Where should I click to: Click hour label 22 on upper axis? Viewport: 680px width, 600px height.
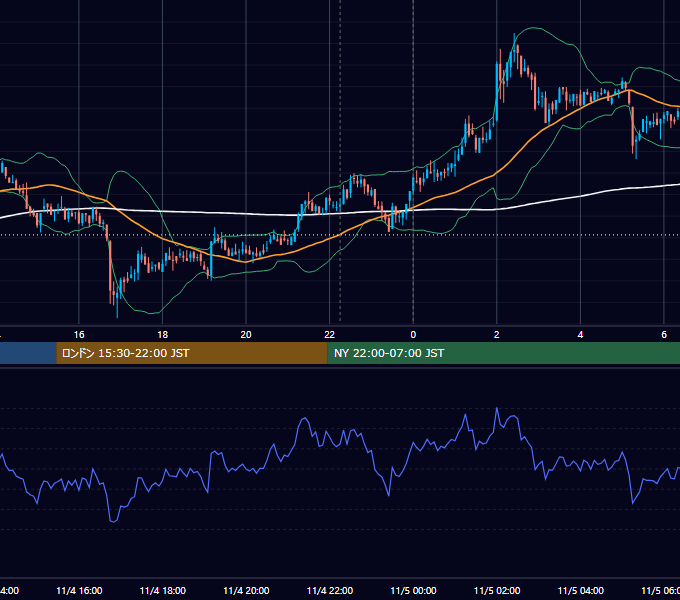pos(330,335)
